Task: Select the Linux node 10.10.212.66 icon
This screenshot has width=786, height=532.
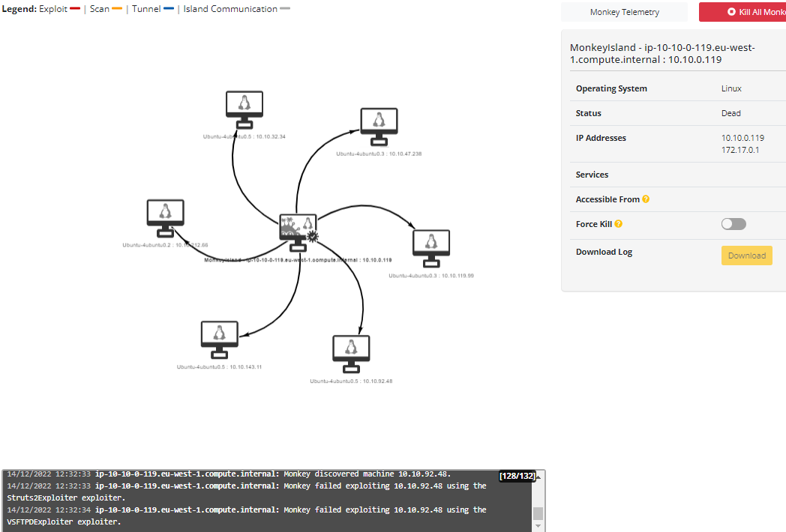Action: pyautogui.click(x=166, y=218)
